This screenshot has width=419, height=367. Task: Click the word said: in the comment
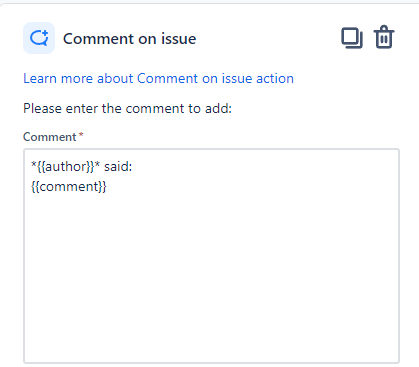(x=118, y=166)
